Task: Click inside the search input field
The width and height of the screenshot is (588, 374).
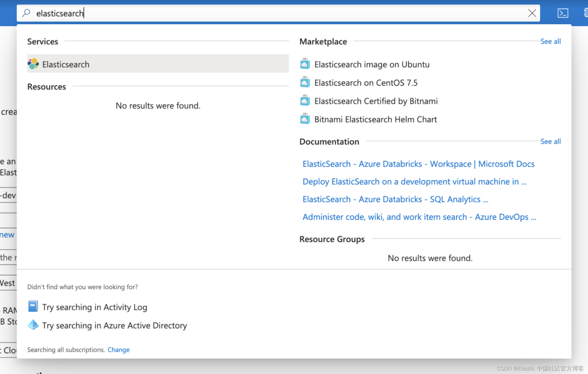Action: [x=206, y=13]
